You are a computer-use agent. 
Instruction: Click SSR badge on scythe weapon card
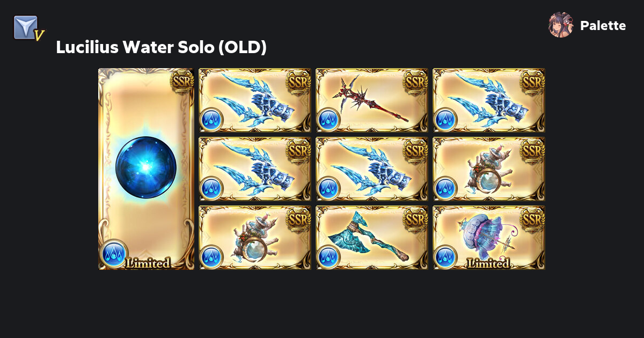point(416,82)
